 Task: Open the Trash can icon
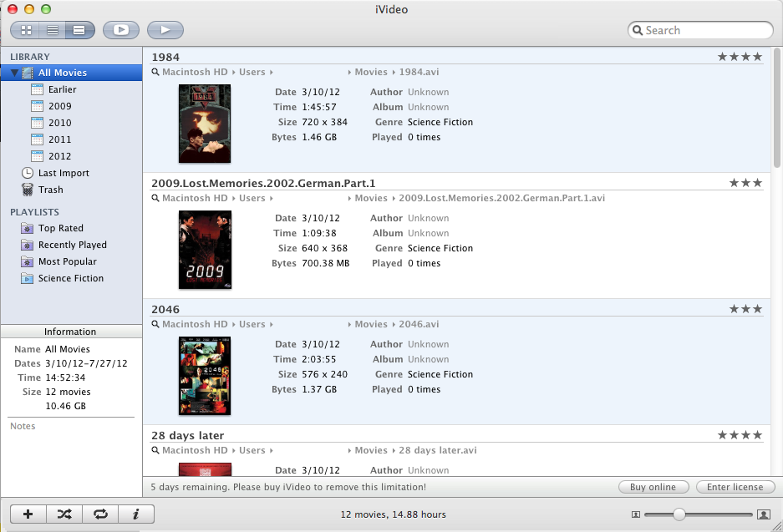point(28,190)
